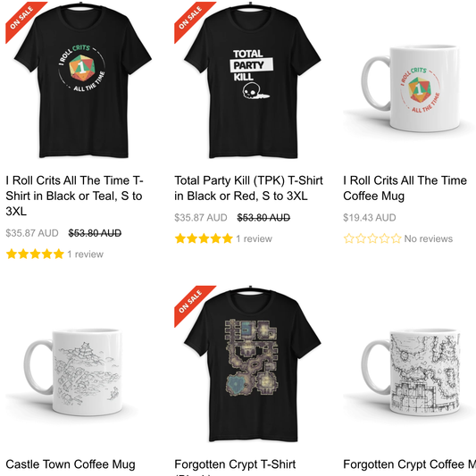The width and height of the screenshot is (476, 476).
Task: Click star rating under I Roll Crits T-Shirt
Action: pyautogui.click(x=35, y=255)
